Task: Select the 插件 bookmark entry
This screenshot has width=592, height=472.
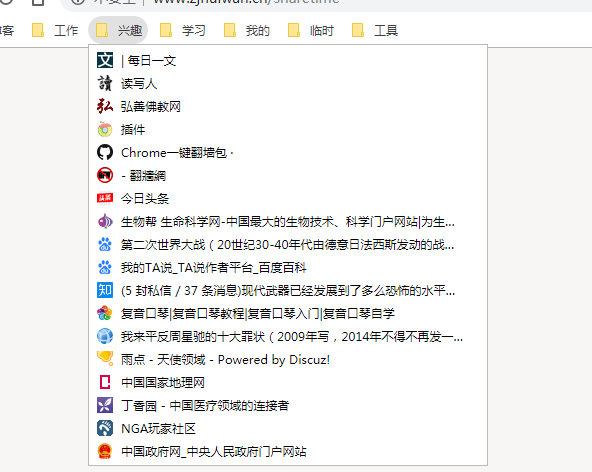Action: tap(288, 130)
